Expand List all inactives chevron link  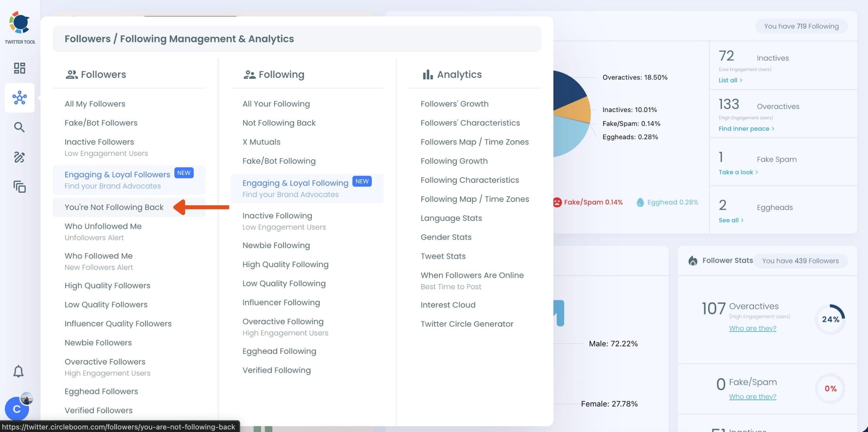730,80
